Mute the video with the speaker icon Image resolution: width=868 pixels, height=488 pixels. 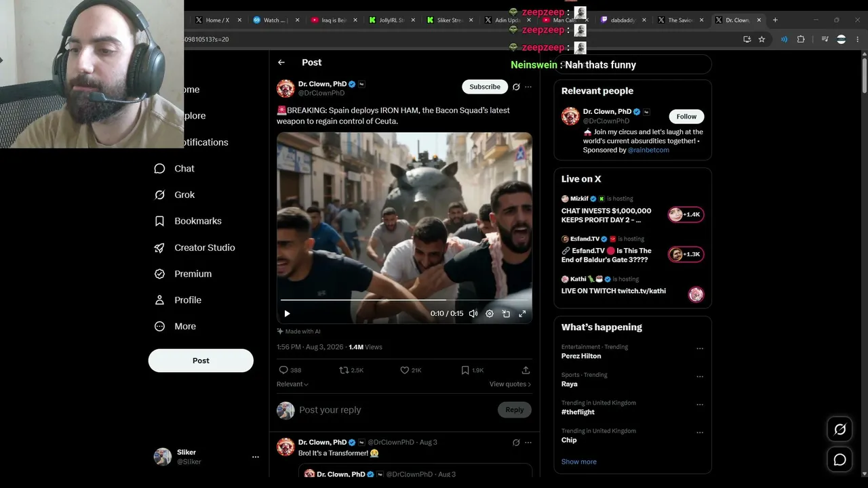(473, 314)
